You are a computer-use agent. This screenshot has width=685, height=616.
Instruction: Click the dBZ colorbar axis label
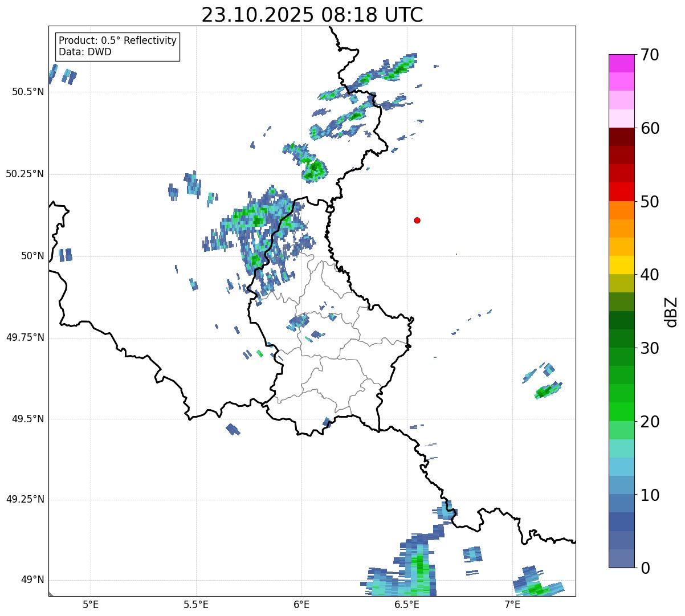(x=671, y=311)
